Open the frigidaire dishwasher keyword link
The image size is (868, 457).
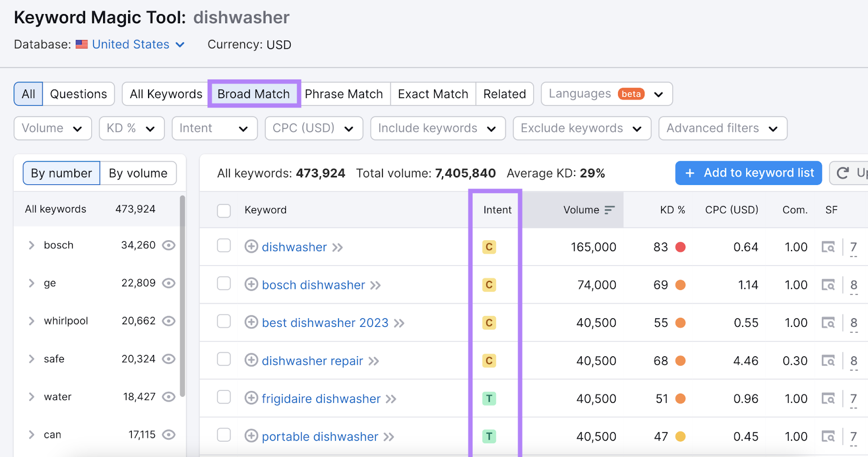(321, 399)
